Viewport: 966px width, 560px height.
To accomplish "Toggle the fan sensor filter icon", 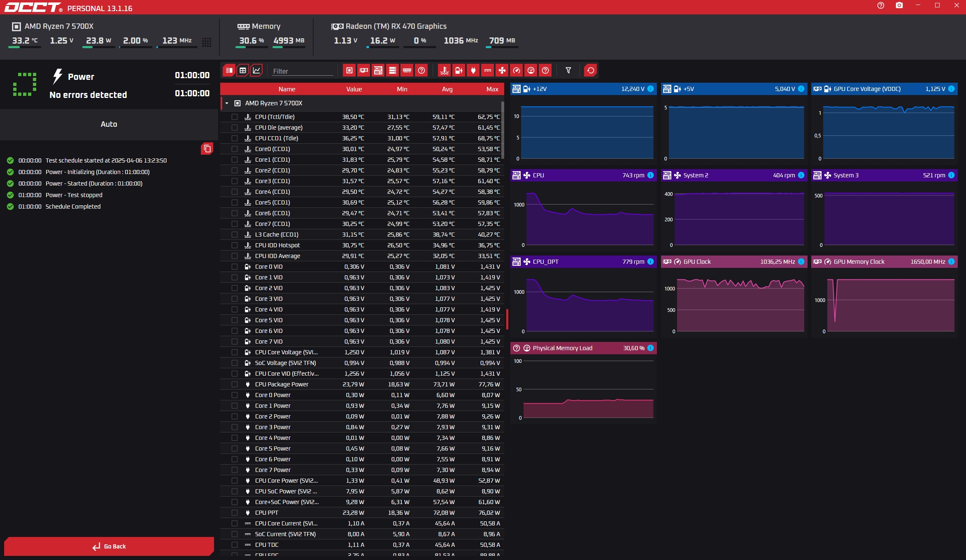I will click(x=502, y=70).
